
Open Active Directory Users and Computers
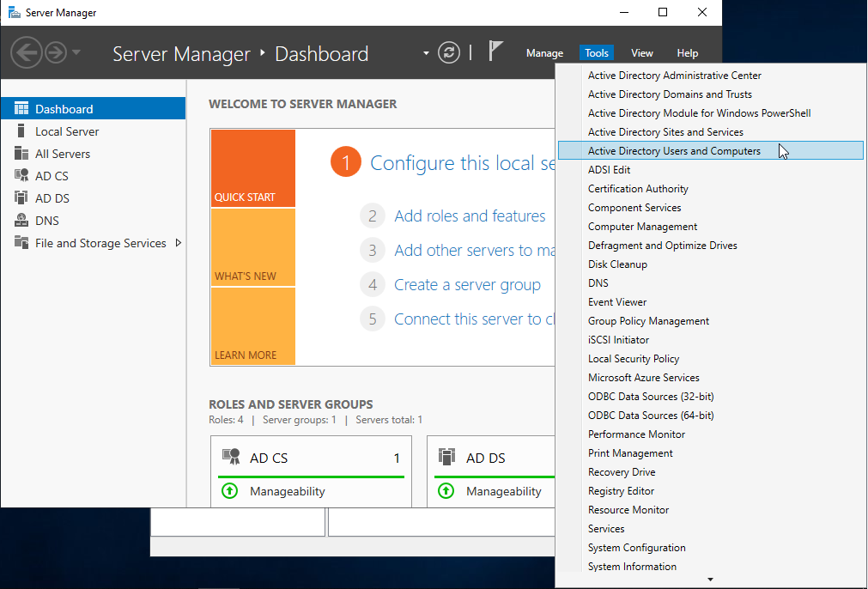point(710,150)
